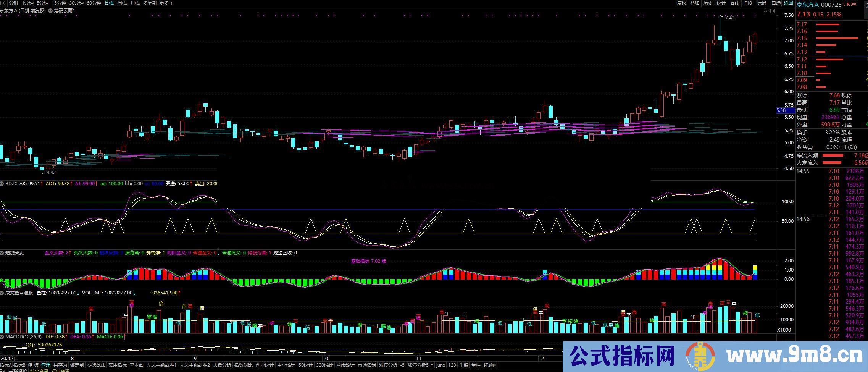The width and height of the screenshot is (868, 372).
Task: Open the 多周期 multi-period view
Action: point(150,3)
